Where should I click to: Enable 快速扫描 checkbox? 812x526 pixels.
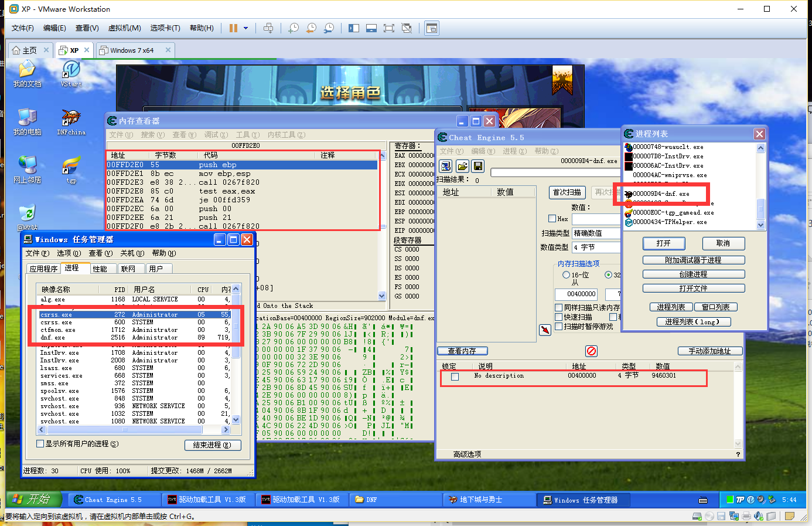pyautogui.click(x=558, y=317)
